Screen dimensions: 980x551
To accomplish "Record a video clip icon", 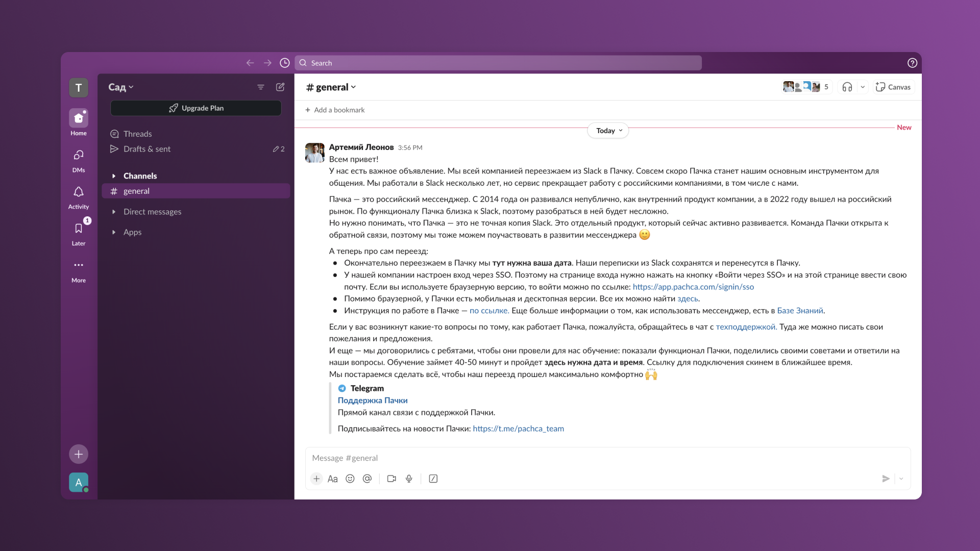I will [391, 479].
